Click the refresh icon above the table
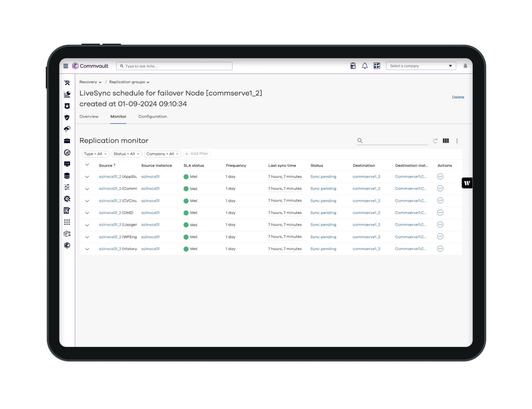The image size is (532, 409). [x=435, y=141]
